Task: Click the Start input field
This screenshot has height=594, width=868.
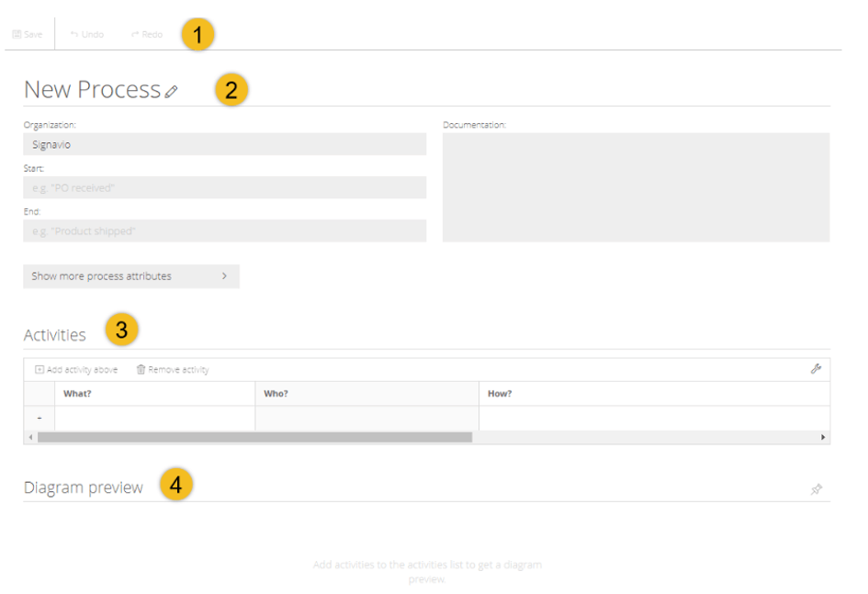Action: (225, 187)
